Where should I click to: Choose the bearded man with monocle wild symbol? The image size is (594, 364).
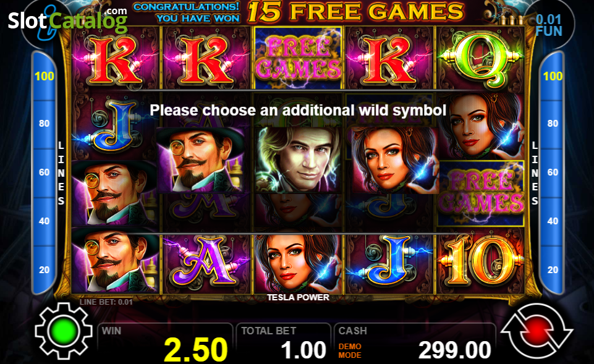tap(201, 160)
